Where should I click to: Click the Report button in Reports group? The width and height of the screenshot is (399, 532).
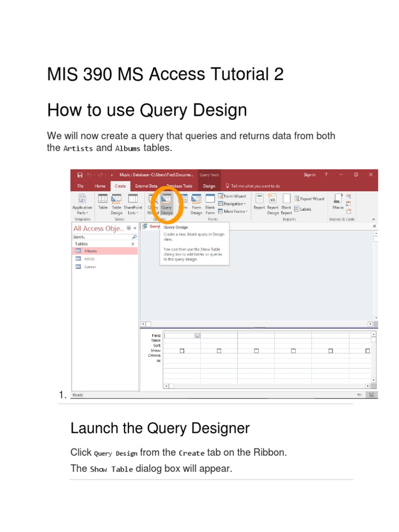(259, 202)
